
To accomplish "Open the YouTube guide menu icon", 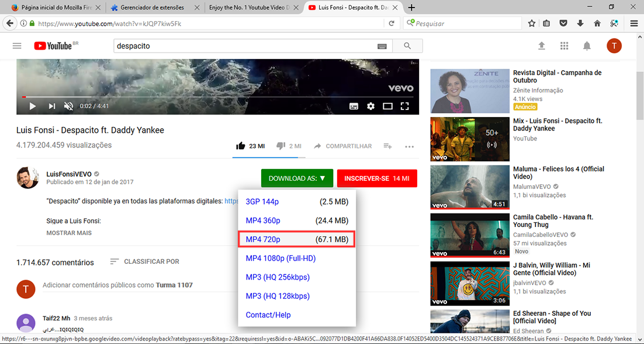I will click(17, 46).
